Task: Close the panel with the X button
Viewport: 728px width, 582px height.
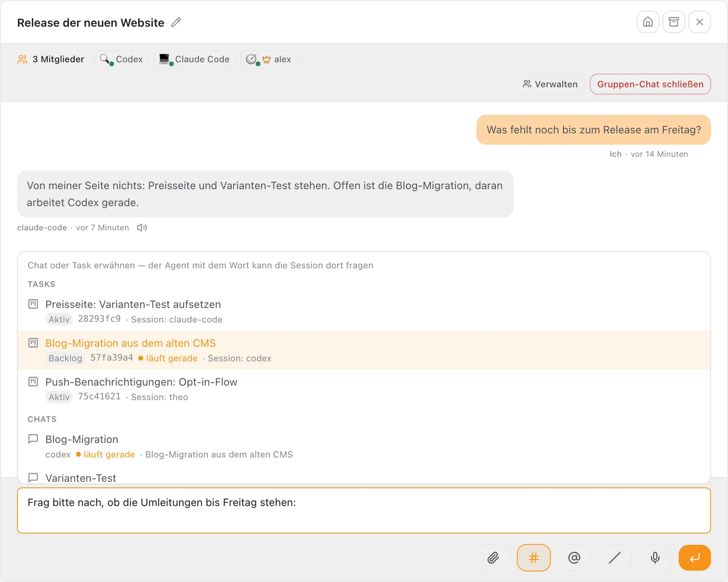Action: pos(699,22)
